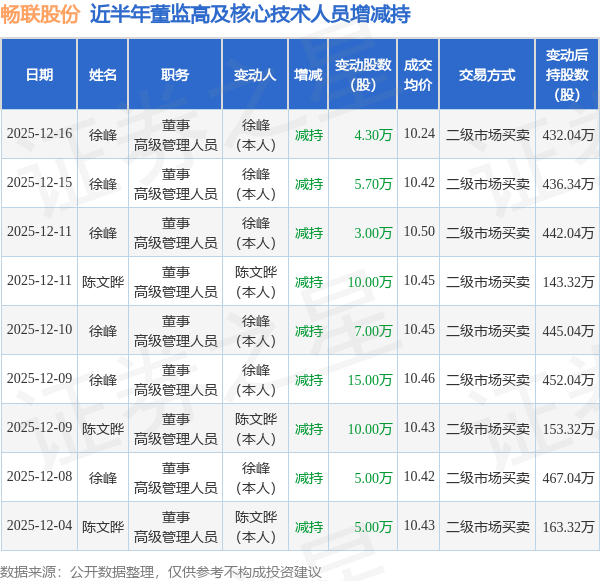Click the 10.50 average price cell
The height and width of the screenshot is (581, 600).
(419, 232)
